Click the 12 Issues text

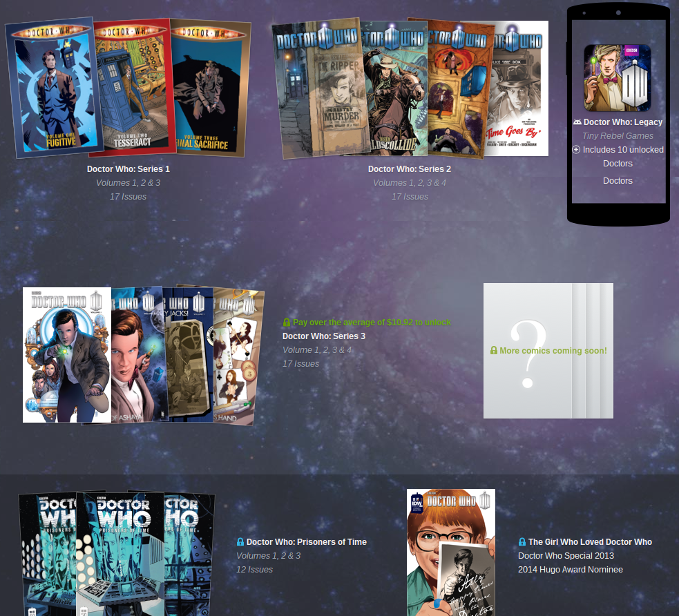[255, 570]
